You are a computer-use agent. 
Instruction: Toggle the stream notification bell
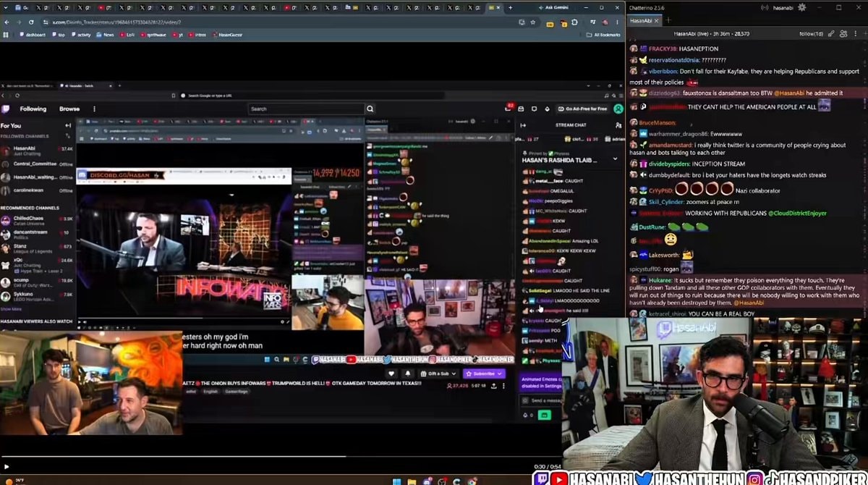[x=407, y=374]
